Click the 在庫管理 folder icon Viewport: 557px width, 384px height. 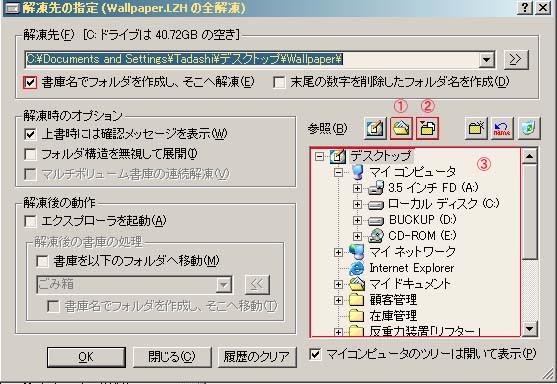[357, 315]
